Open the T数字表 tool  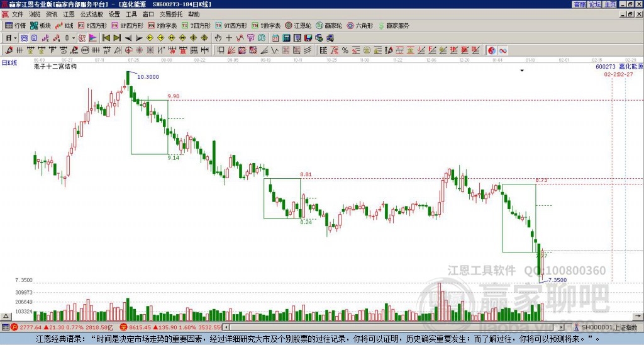266,25
